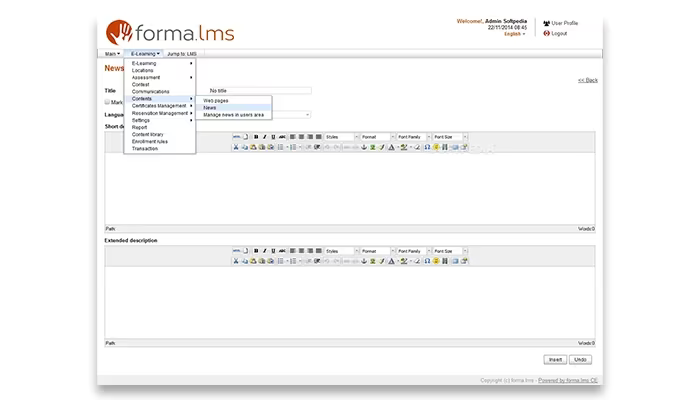Click the cut scissors icon in Short description toolbar
The height and width of the screenshot is (400, 700).
click(x=236, y=147)
